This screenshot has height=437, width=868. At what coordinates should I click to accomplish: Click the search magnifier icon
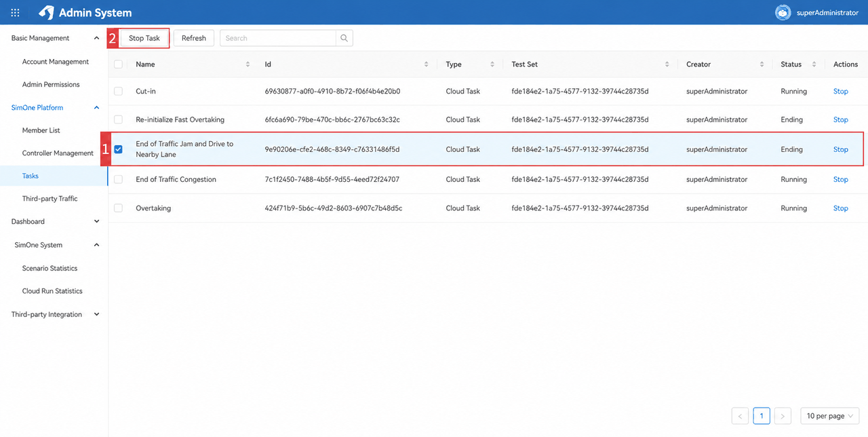[344, 38]
